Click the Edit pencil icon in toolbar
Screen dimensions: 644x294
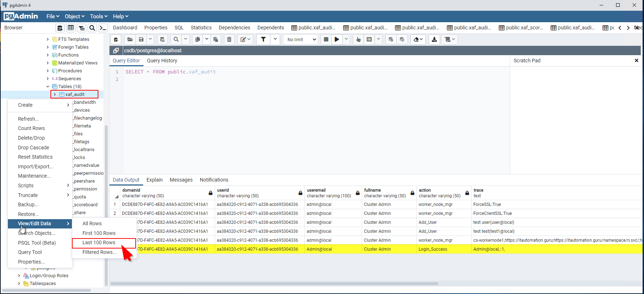245,39
